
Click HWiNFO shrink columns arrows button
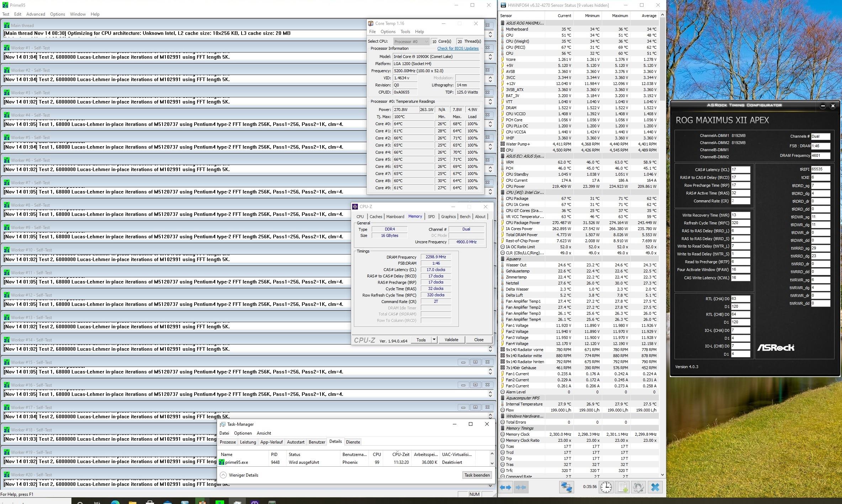[x=521, y=487]
